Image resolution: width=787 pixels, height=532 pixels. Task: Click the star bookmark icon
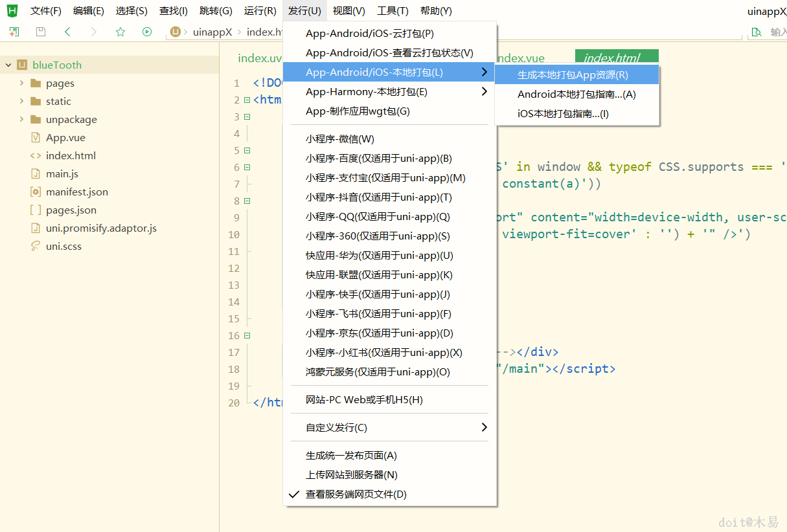pyautogui.click(x=120, y=32)
